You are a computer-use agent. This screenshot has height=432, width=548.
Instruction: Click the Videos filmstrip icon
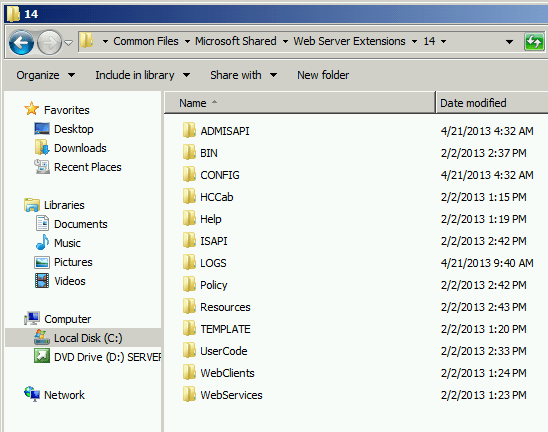42,281
